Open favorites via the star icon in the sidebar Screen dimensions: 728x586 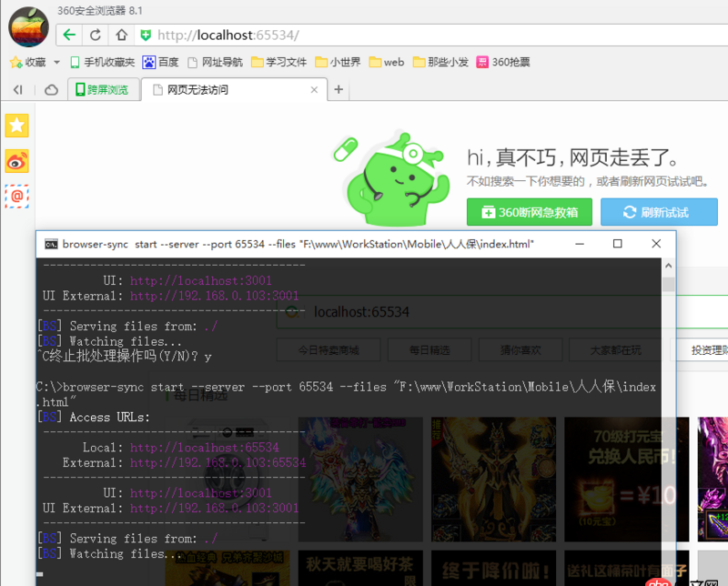[x=16, y=126]
